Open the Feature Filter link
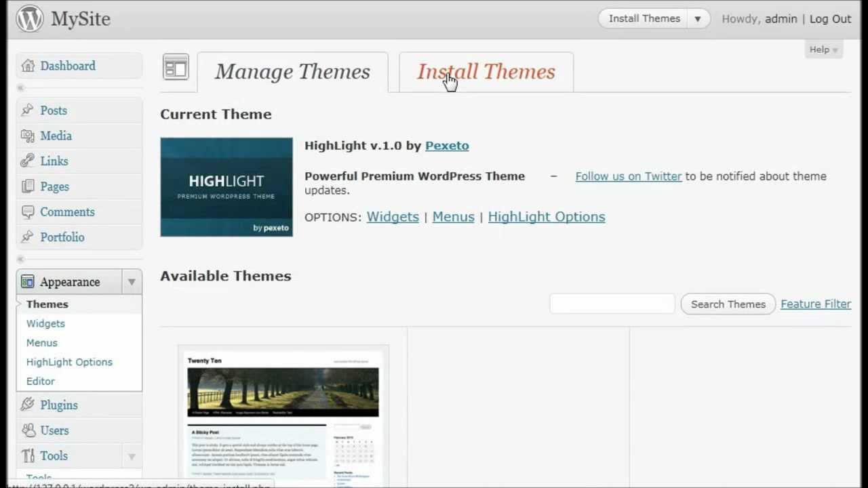 tap(816, 304)
